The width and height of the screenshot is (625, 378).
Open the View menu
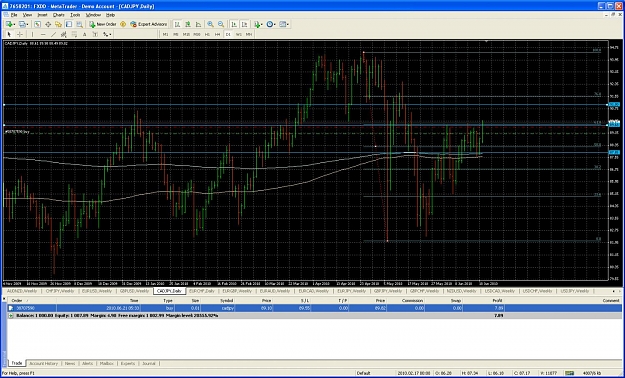[27, 15]
